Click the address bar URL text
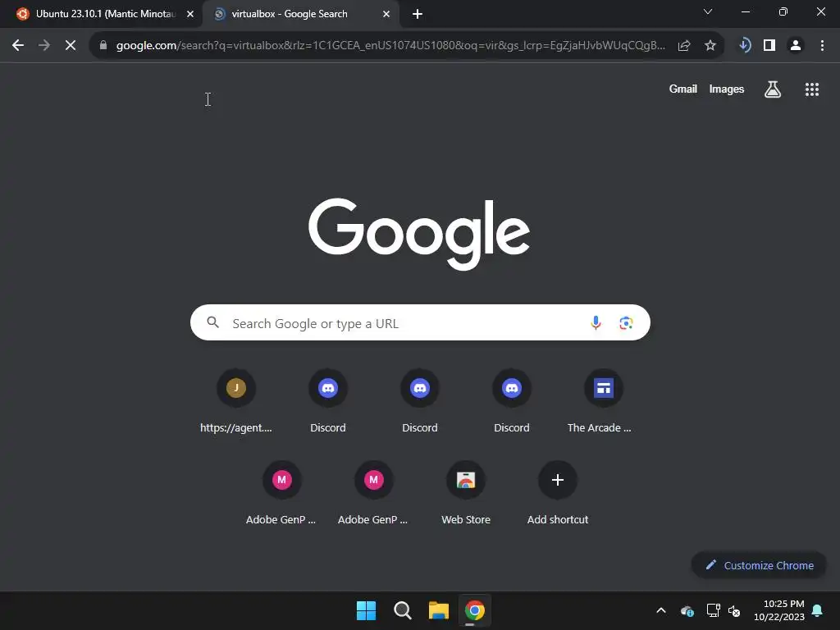The height and width of the screenshot is (630, 840). point(390,46)
